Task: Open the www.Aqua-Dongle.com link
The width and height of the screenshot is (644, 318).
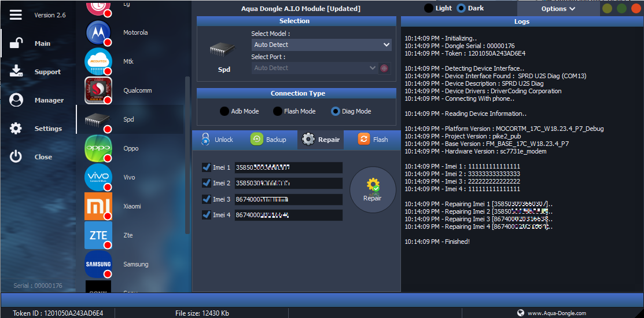Action: point(557,313)
